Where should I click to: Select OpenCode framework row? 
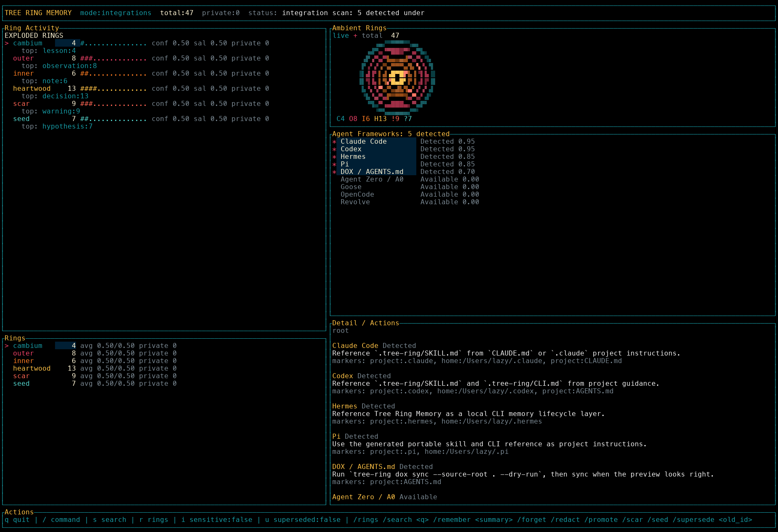click(410, 195)
